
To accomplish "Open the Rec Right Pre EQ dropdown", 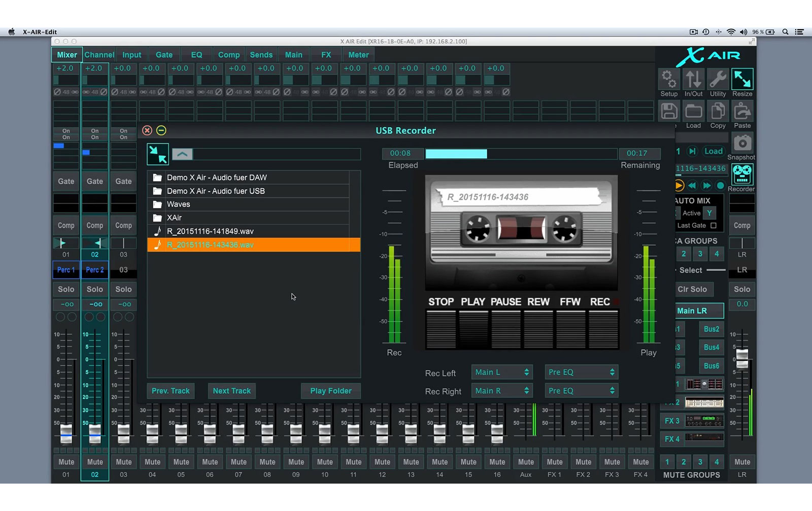I will point(582,391).
